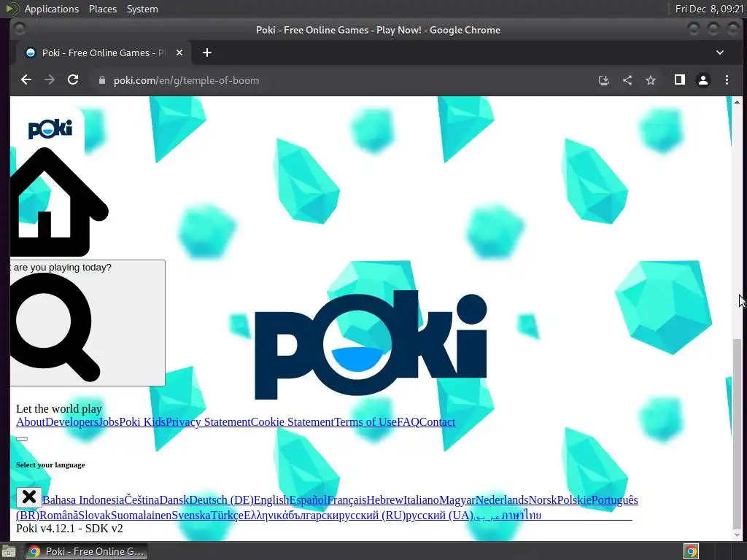Open the Chrome side panel icon
747x560 pixels.
coord(679,80)
